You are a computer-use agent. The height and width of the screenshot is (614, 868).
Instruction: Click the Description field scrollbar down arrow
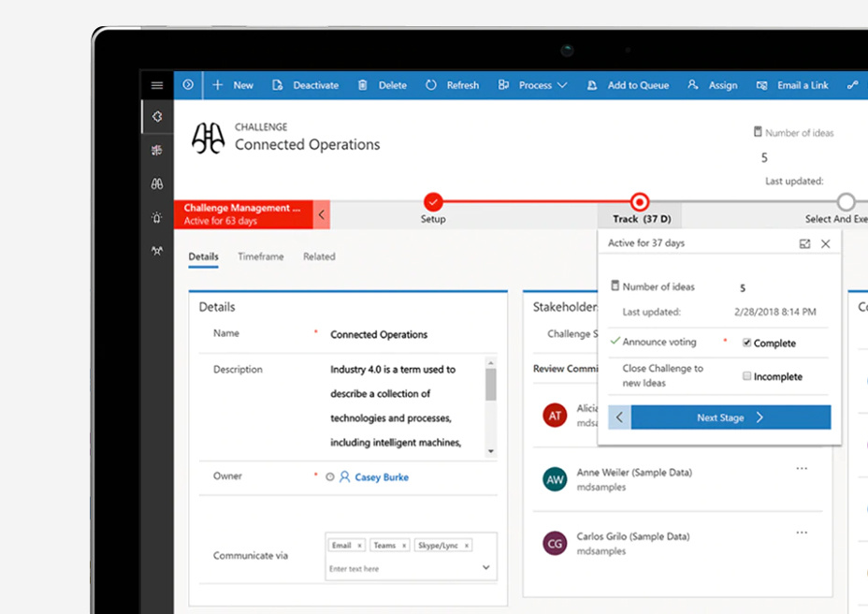(491, 451)
